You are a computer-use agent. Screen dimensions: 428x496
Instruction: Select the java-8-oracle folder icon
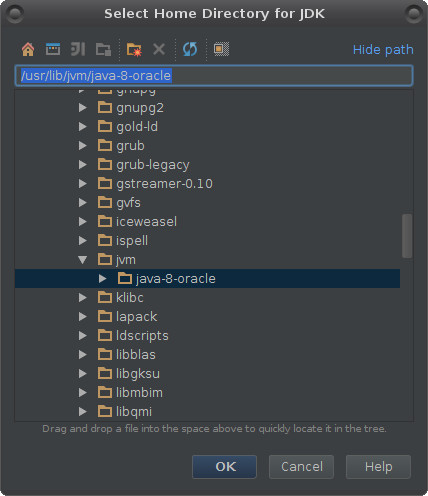pyautogui.click(x=125, y=278)
